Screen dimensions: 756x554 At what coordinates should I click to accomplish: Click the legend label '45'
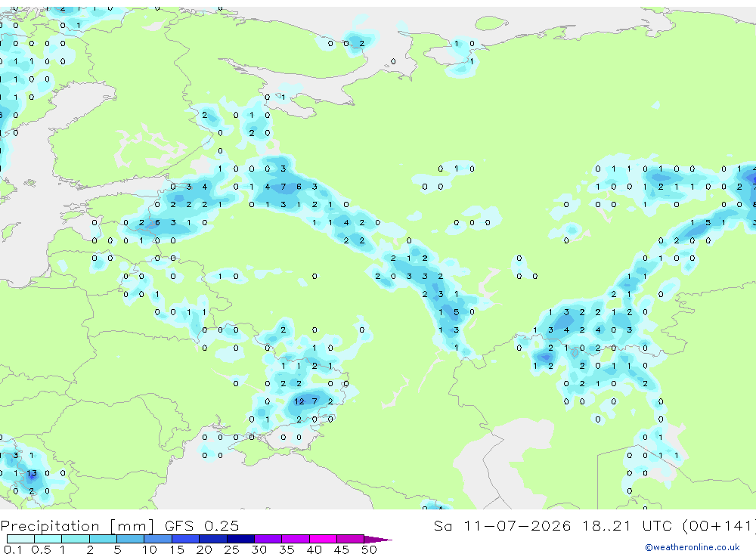(x=342, y=549)
